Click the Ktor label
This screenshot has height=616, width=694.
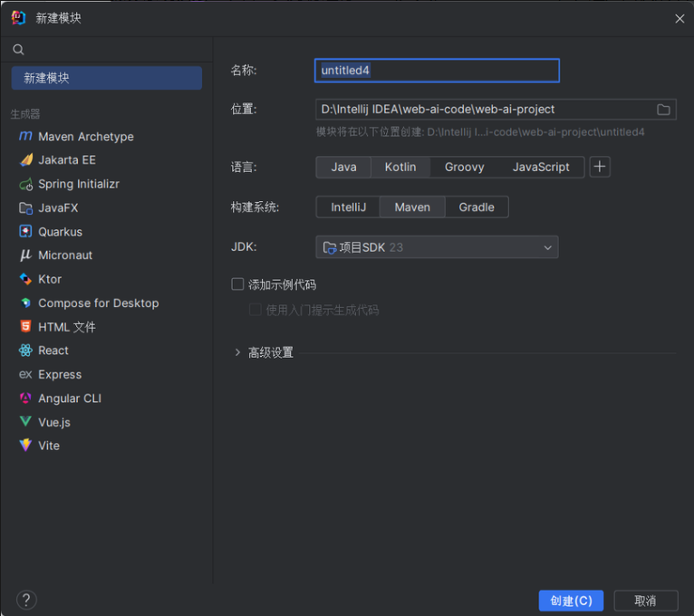pos(50,279)
